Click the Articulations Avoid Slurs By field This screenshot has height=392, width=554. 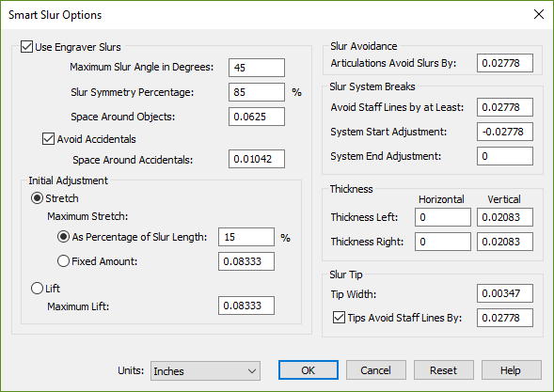505,63
